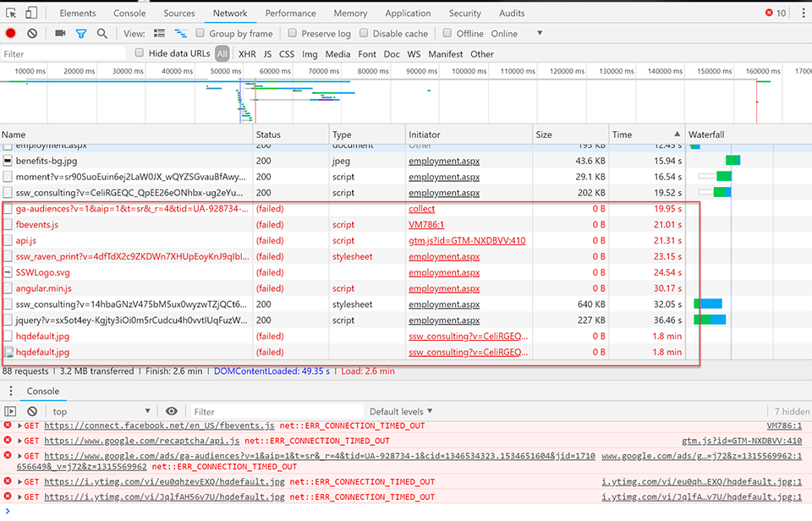Click the red record network log button
This screenshot has height=521, width=812.
(x=11, y=34)
